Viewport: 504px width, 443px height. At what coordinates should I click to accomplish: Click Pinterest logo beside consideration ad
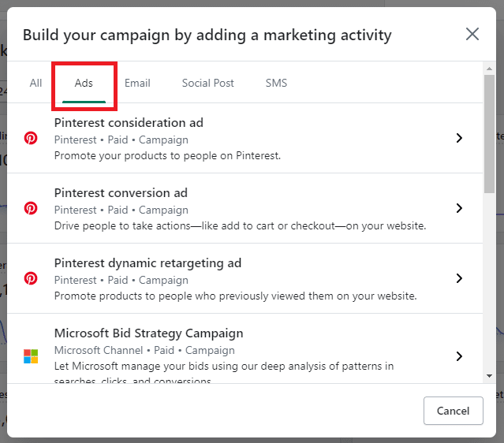31,138
